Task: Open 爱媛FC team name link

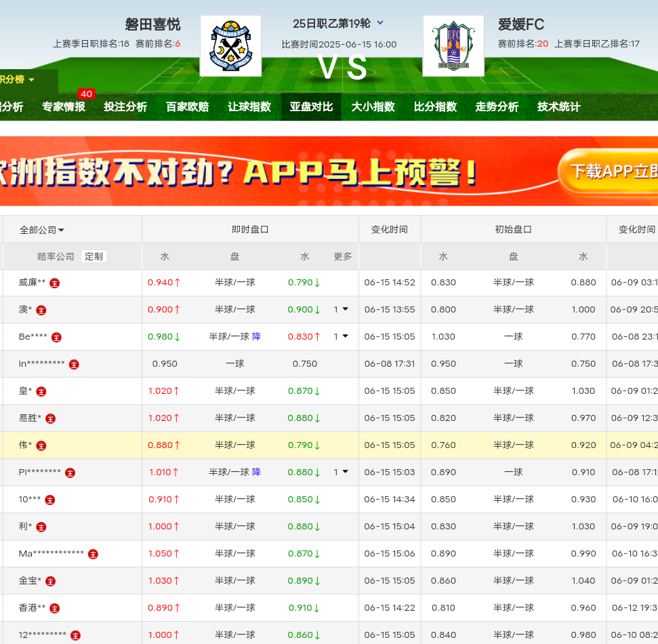Action: [x=521, y=24]
